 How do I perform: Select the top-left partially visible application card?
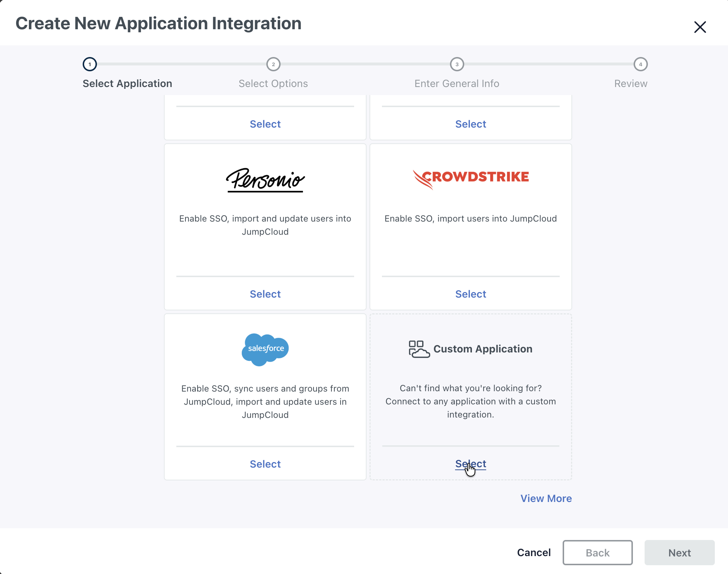click(x=265, y=124)
